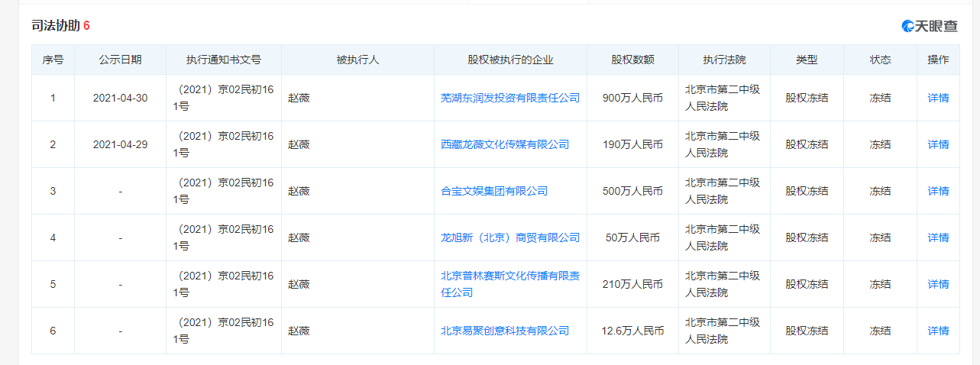Click the 操作 column header
Screen dimensions: 980x365
point(938,60)
